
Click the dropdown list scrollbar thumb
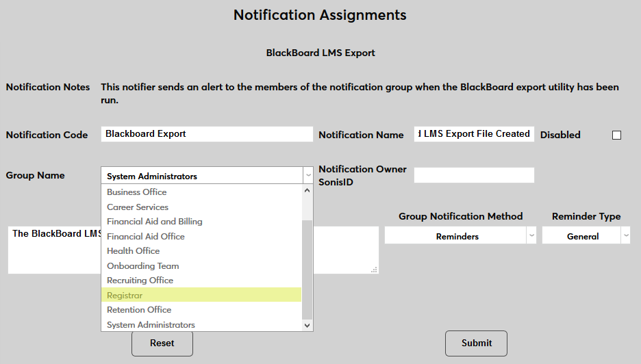click(x=307, y=270)
